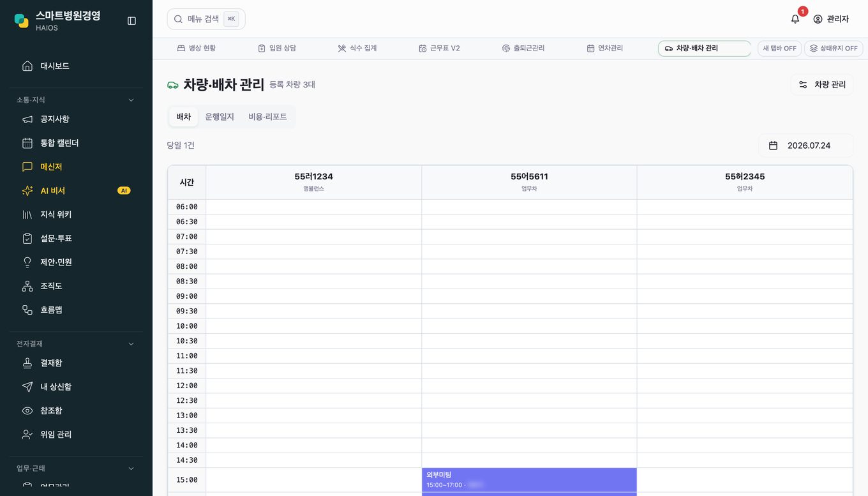Click the 결재함 stamp icon
868x496 pixels.
pos(27,363)
